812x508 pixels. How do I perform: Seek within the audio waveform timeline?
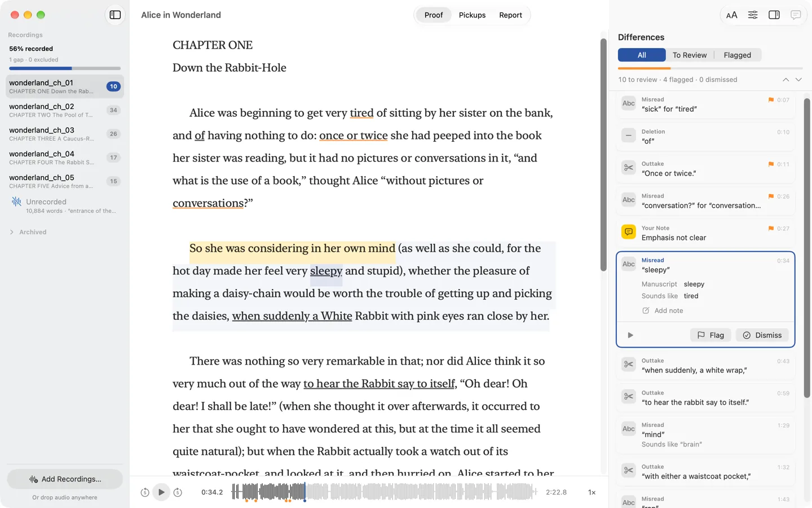385,492
